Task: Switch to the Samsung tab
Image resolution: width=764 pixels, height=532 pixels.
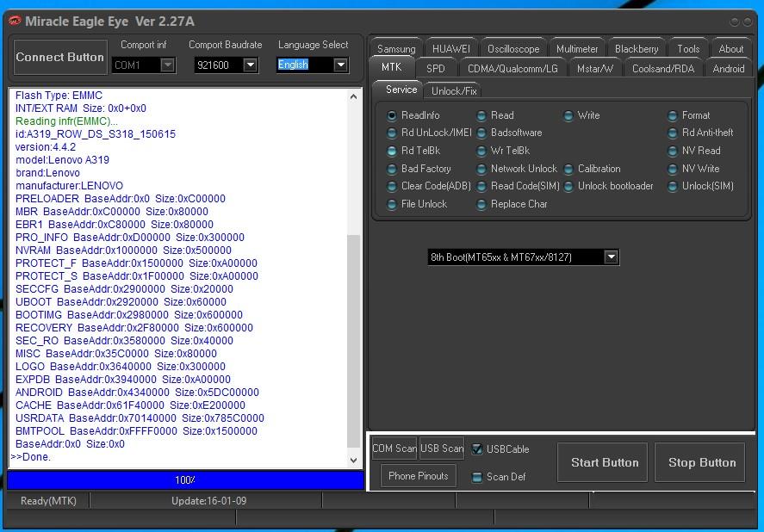Action: click(396, 49)
